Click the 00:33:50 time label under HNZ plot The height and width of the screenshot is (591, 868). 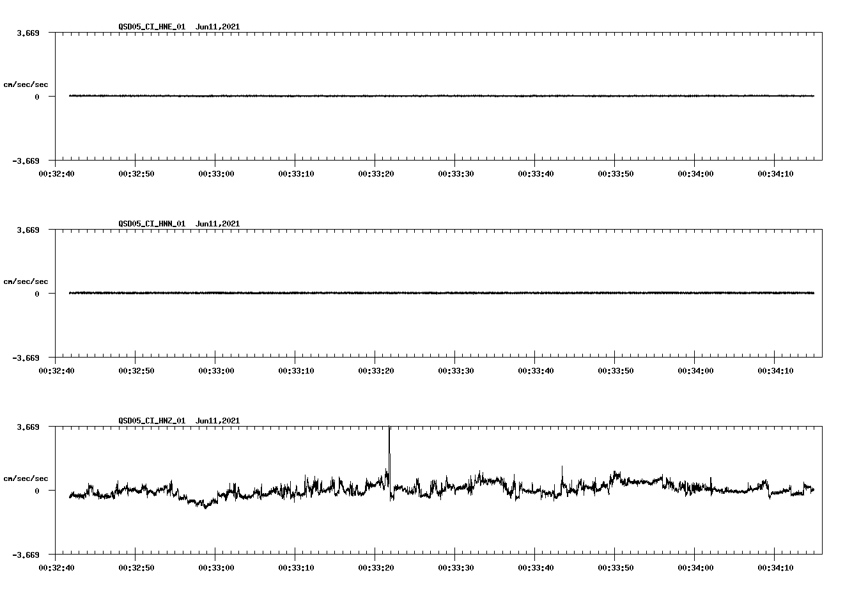(x=616, y=567)
